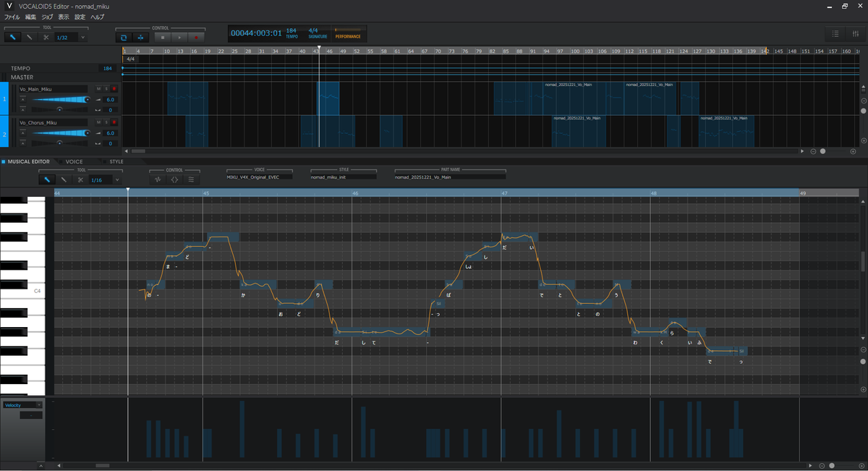This screenshot has height=471, width=868.
Task: Select the top toolbar line draw tool
Action: point(29,37)
